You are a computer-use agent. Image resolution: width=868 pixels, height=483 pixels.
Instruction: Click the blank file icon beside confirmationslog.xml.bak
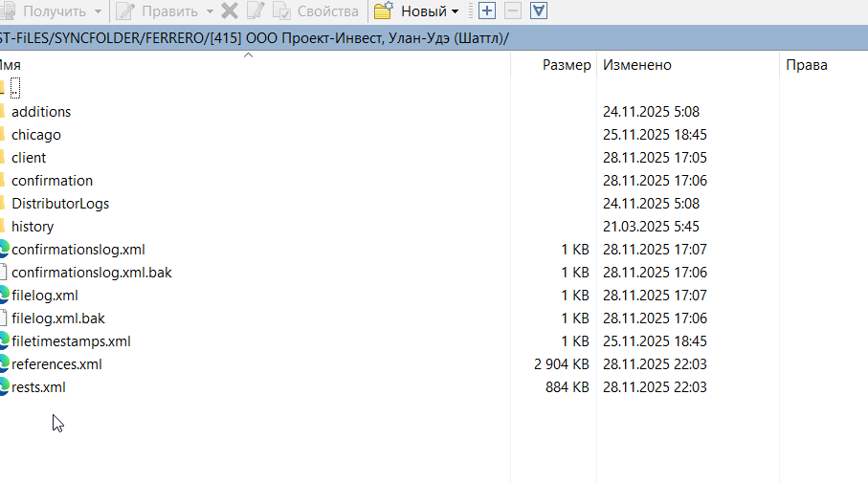point(3,273)
